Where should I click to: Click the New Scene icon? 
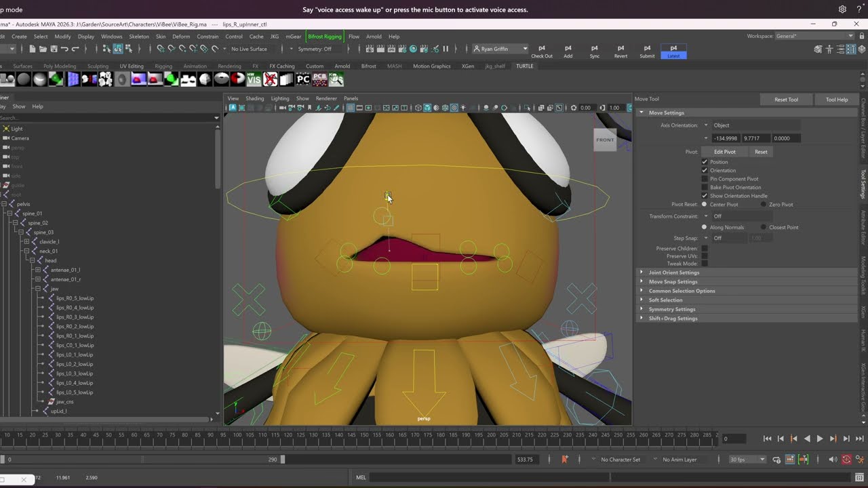click(x=33, y=49)
